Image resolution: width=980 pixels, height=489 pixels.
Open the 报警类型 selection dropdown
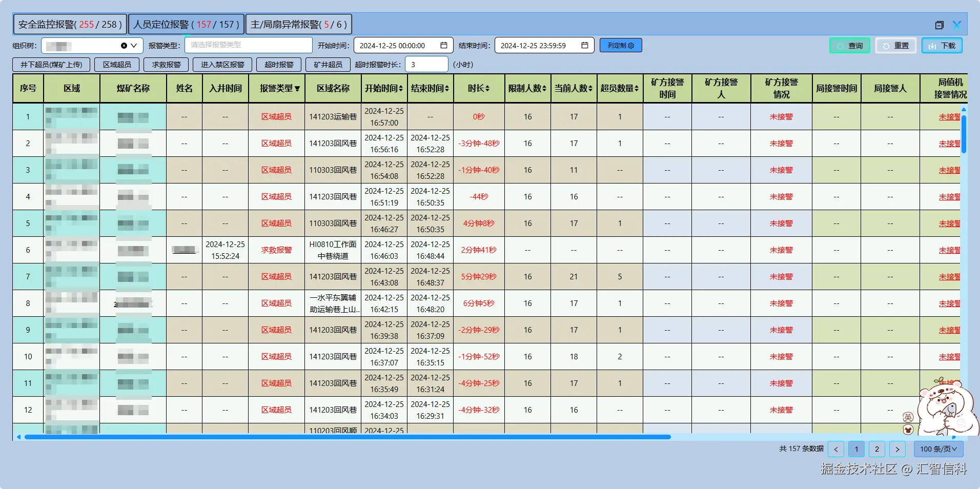249,45
